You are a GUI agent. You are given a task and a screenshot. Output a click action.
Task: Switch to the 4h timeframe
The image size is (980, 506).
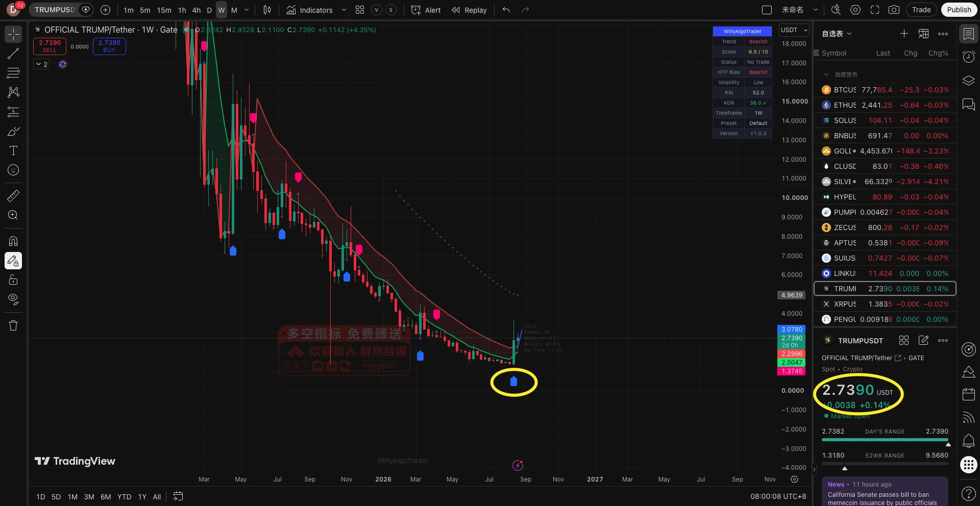point(197,10)
